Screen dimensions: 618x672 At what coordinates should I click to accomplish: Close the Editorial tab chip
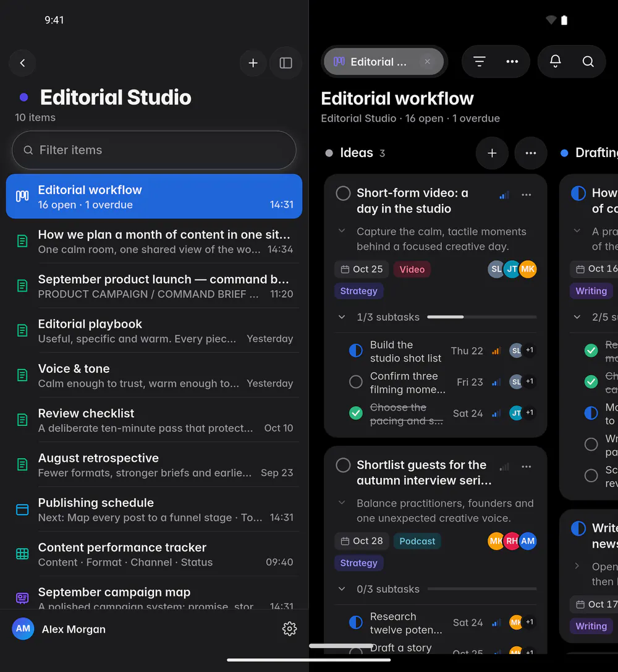[427, 62]
